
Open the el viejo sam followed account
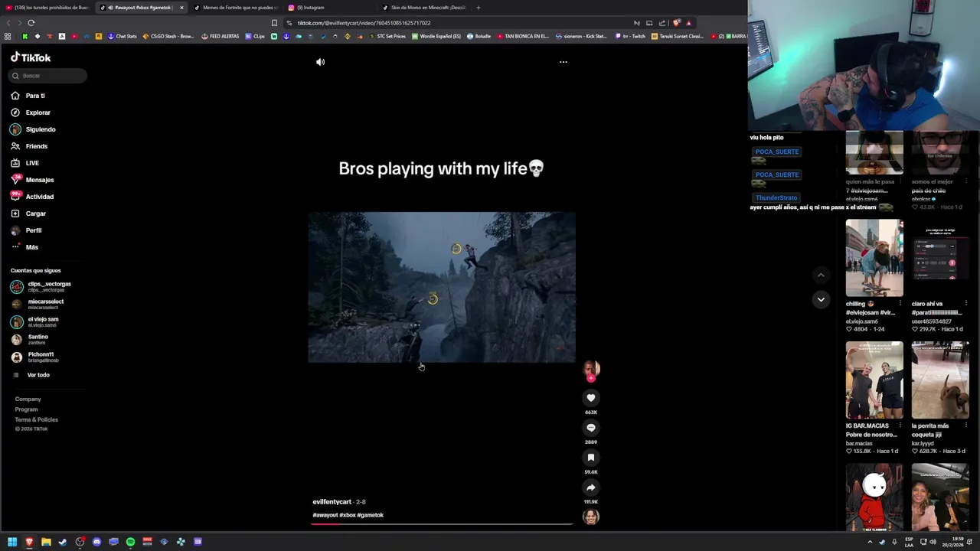43,322
